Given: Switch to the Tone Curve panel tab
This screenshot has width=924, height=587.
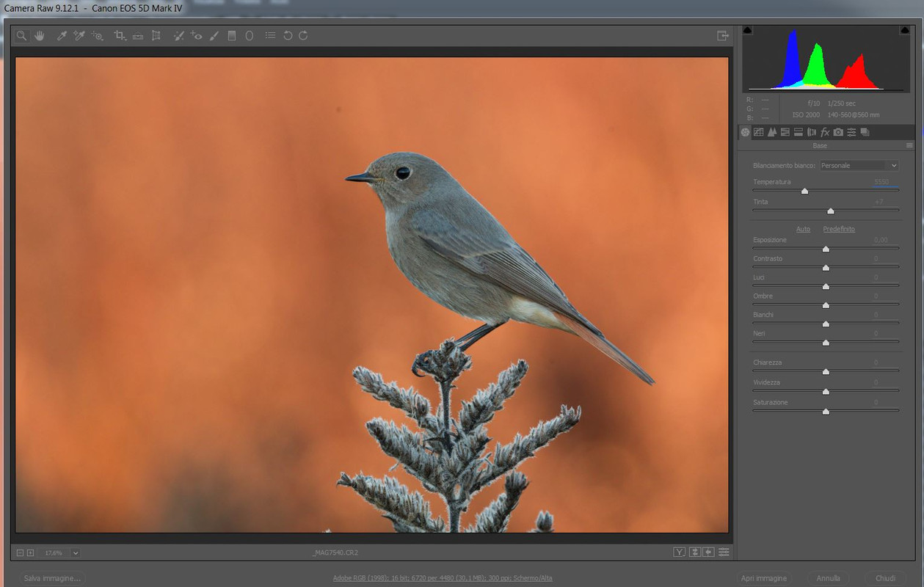Looking at the screenshot, I should coord(759,132).
